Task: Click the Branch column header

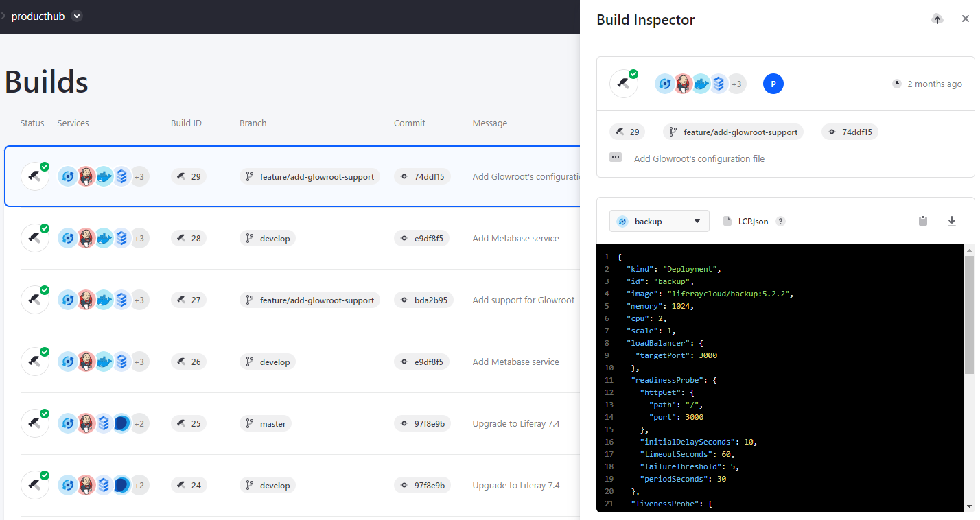Action: (x=253, y=123)
